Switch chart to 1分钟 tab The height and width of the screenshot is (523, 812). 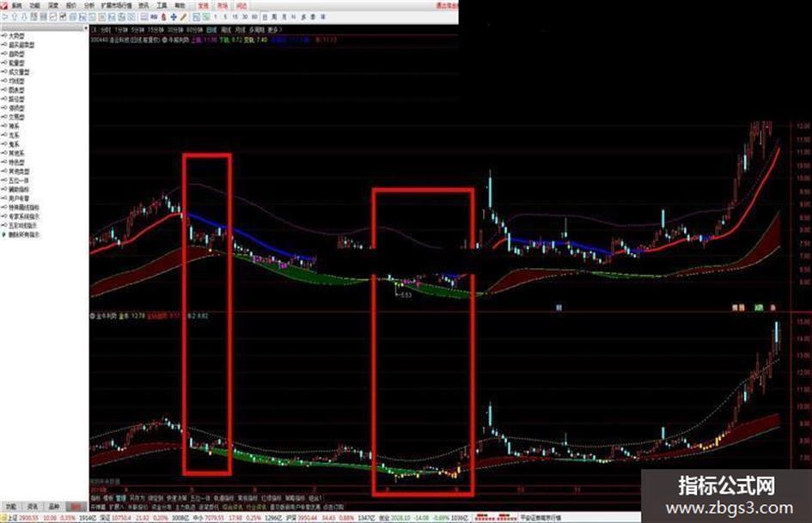(120, 29)
